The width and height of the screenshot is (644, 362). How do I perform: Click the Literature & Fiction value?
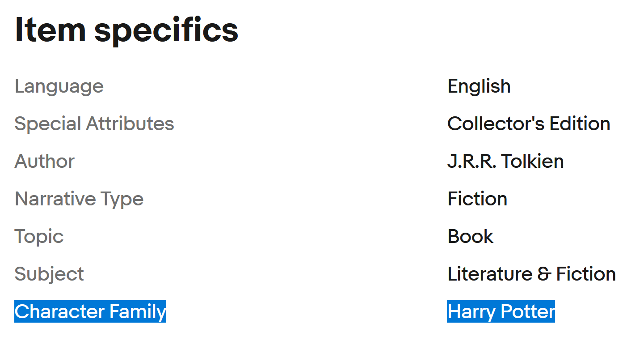[531, 274]
